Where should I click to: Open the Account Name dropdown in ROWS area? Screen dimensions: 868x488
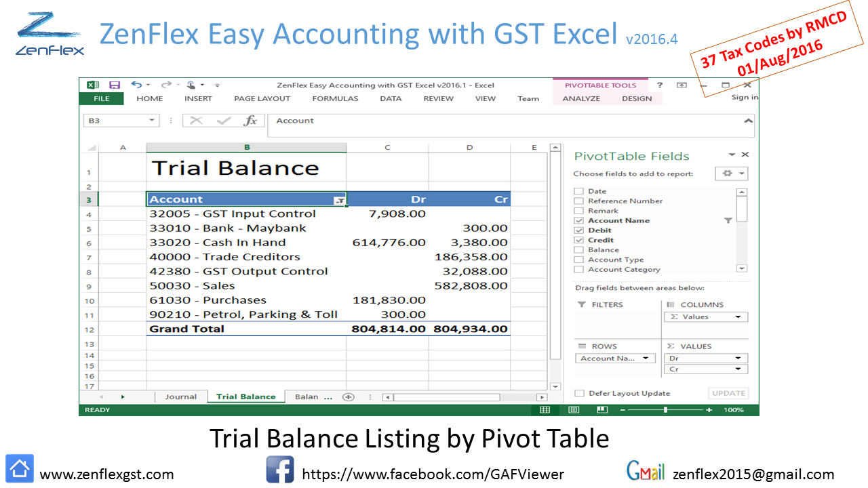coord(646,359)
